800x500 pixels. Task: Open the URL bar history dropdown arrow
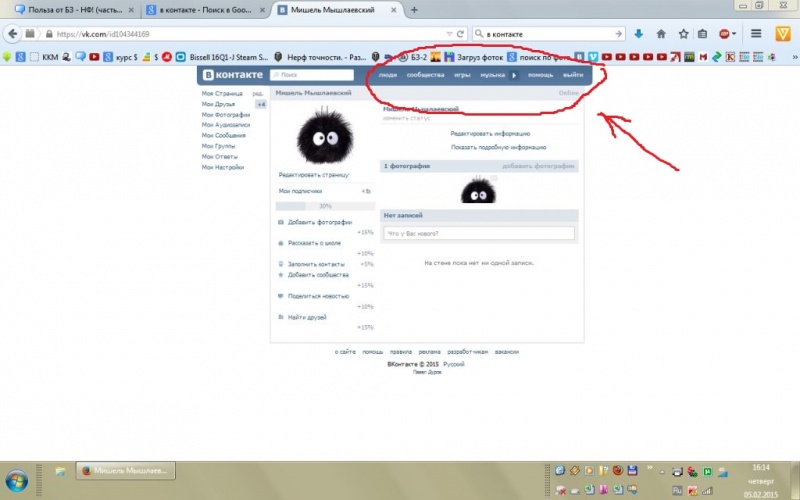pos(449,34)
